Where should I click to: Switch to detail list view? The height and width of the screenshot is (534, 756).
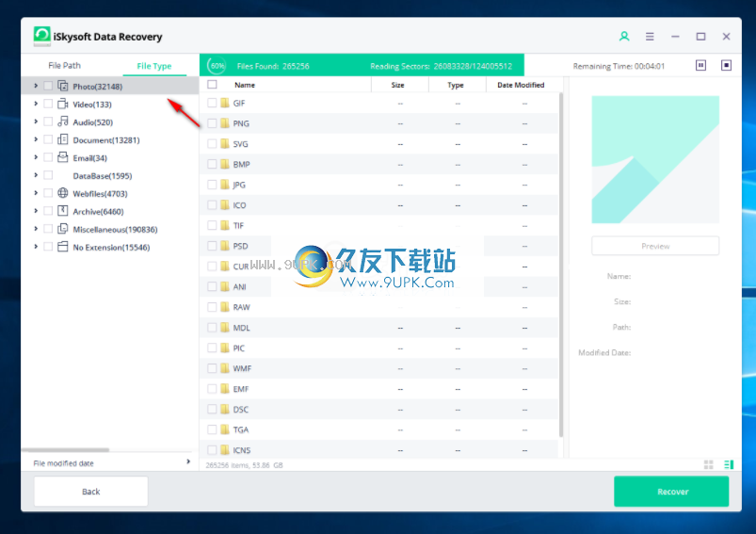(x=729, y=464)
